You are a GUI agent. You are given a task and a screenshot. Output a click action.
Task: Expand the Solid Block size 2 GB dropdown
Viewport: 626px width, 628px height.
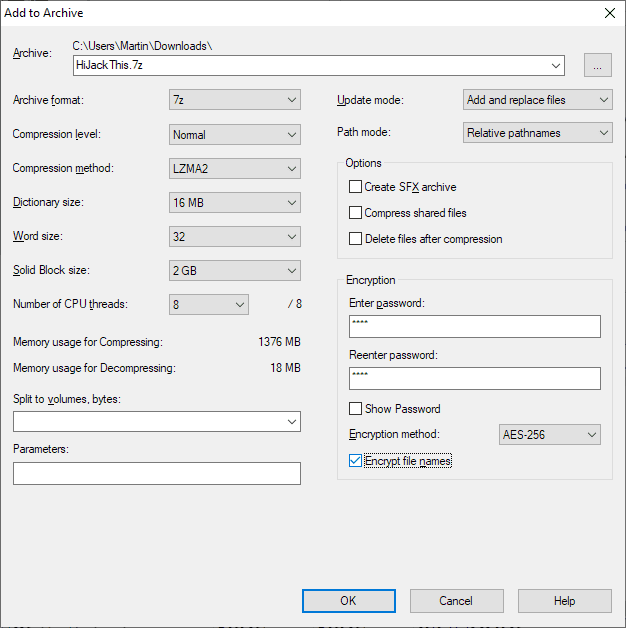(235, 271)
